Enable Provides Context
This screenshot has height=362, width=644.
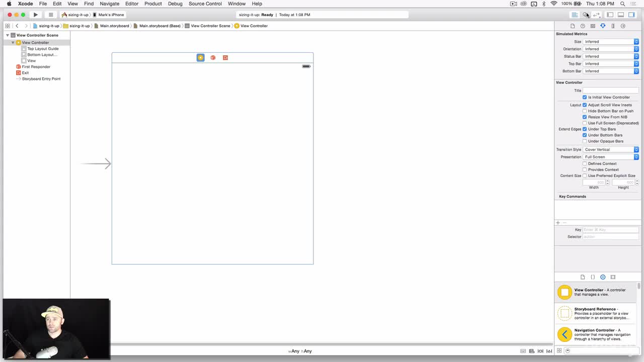coord(585,169)
